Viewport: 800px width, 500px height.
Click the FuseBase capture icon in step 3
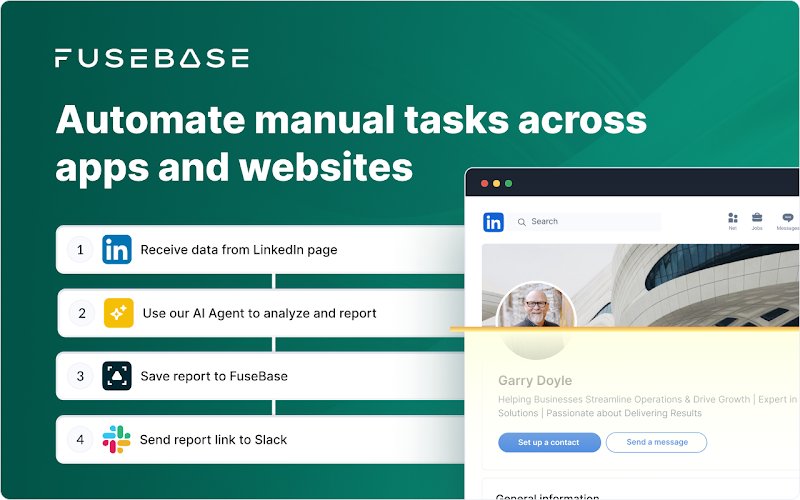(117, 376)
